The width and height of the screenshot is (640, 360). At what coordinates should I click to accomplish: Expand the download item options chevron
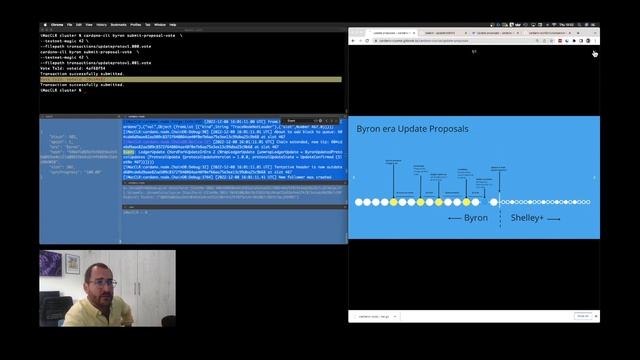[395, 316]
